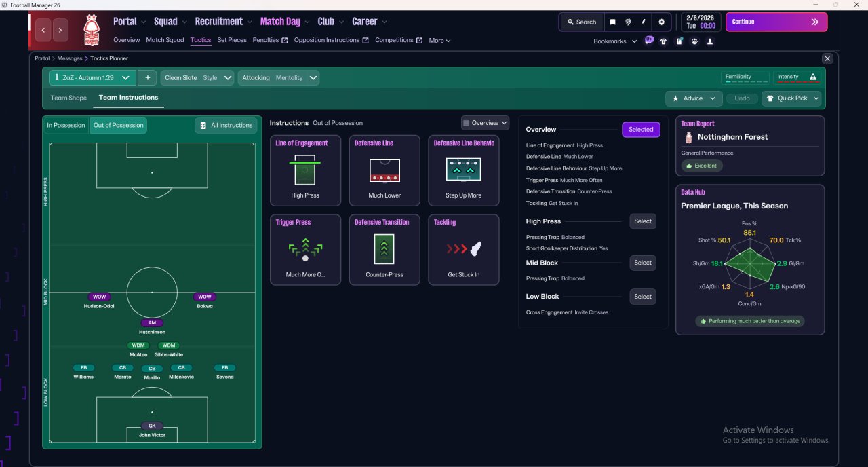Viewport: 868px width, 467px height.
Task: Switch to the Set Pieces sub tab
Action: [x=232, y=40]
